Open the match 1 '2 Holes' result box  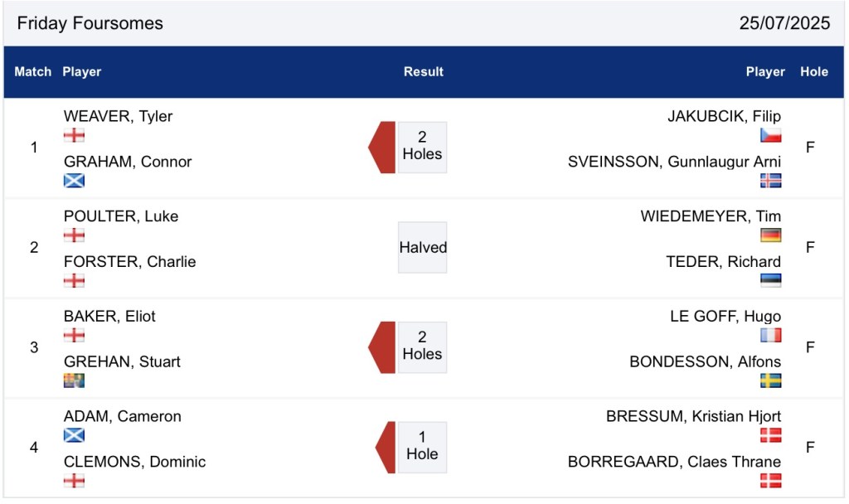422,147
